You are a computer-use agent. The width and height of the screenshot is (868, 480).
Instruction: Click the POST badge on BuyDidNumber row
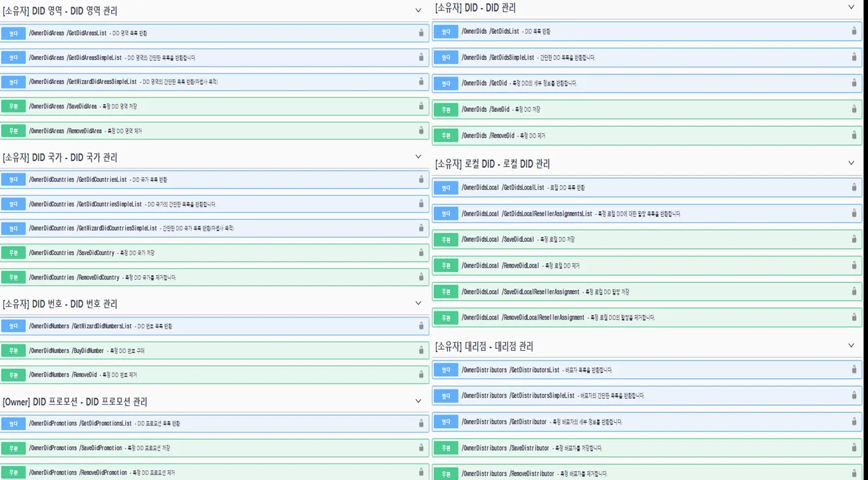pyautogui.click(x=13, y=350)
